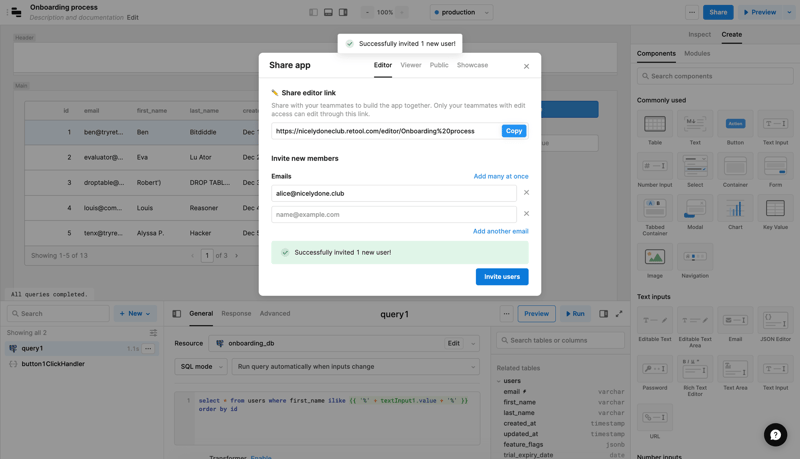The image size is (800, 459).
Task: Toggle the left panel layout icon
Action: pos(313,12)
